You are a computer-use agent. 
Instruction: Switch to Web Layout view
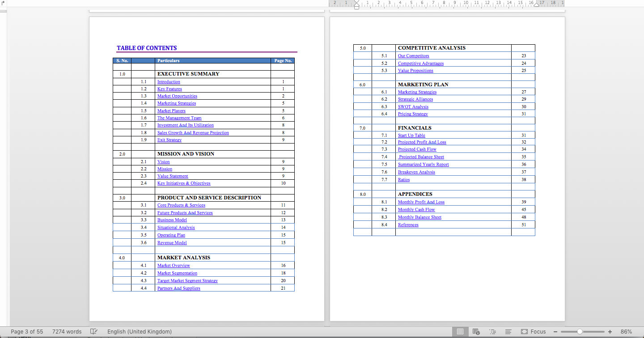[476, 332]
